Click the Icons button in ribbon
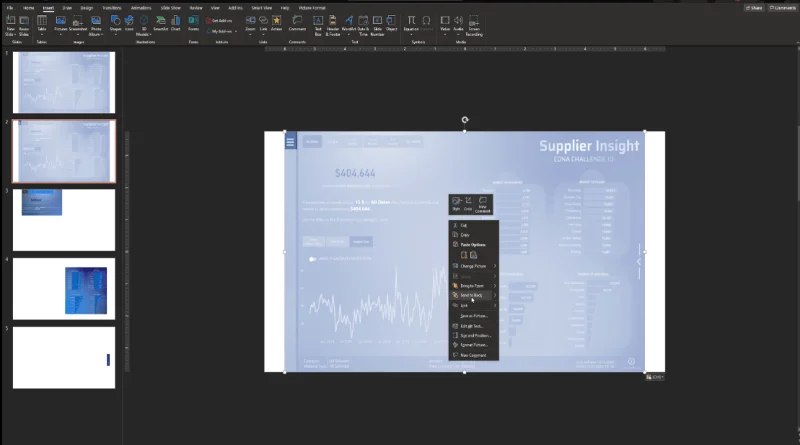The image size is (800, 445). [x=129, y=23]
